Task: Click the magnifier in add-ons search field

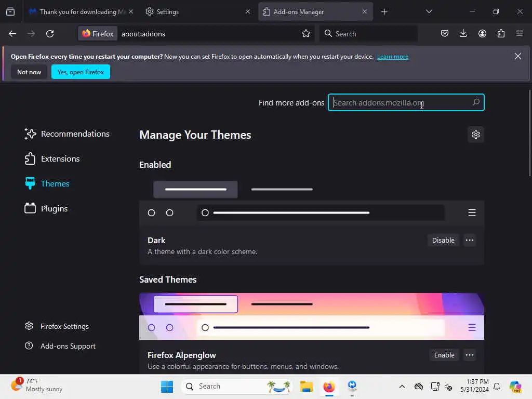Action: click(x=476, y=102)
